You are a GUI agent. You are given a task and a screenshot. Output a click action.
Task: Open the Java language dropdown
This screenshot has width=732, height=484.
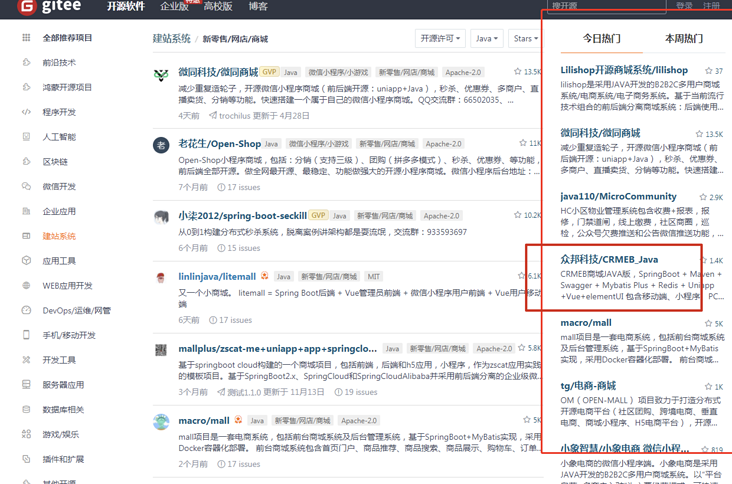coord(486,38)
